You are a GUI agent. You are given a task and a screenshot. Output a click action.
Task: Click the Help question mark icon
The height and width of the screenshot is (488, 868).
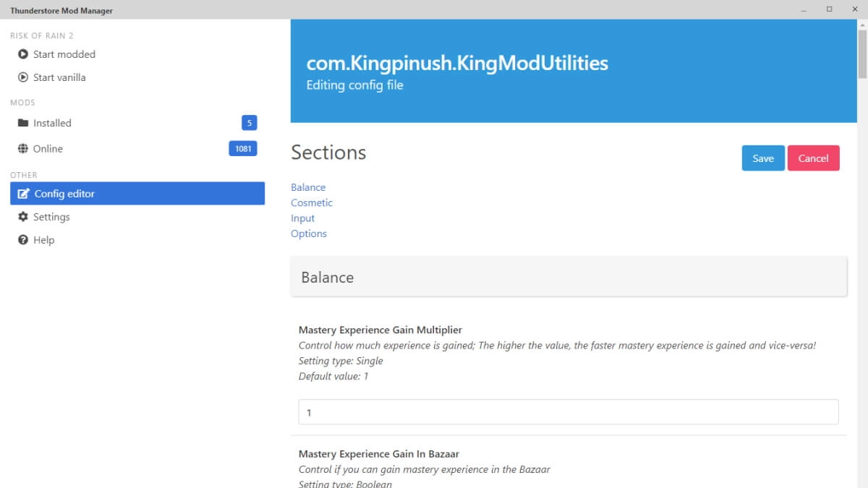click(x=23, y=239)
